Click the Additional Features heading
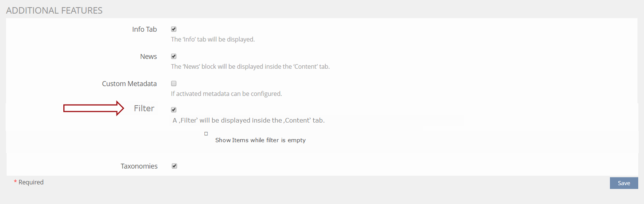This screenshot has width=644, height=204. point(54,11)
